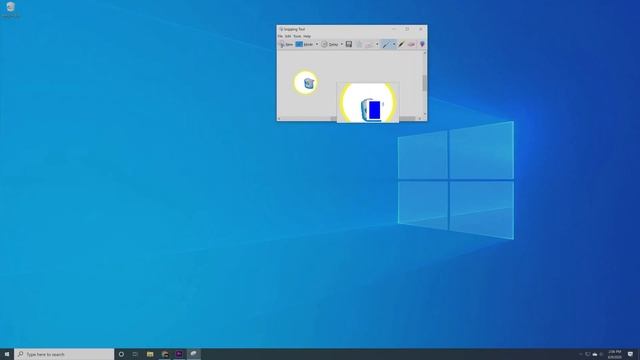640x360 pixels.
Task: Start a New snip in Snipping Tool
Action: (286, 44)
